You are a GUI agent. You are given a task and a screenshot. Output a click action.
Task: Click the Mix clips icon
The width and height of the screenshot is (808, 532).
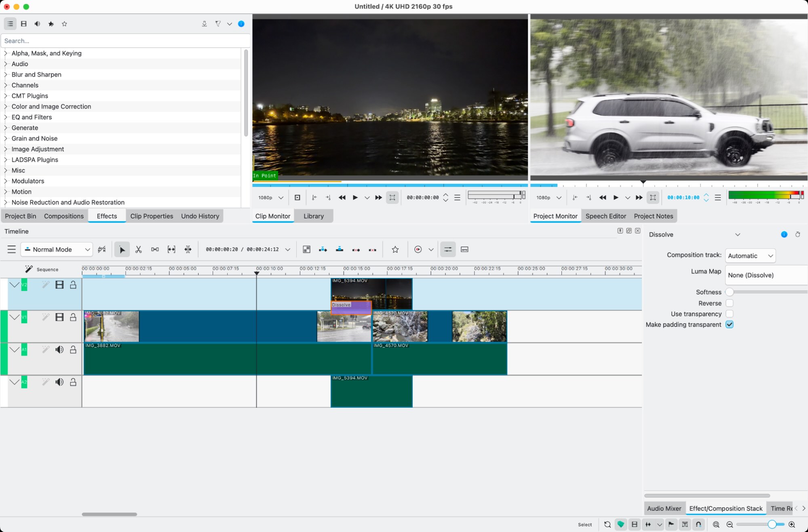click(306, 250)
